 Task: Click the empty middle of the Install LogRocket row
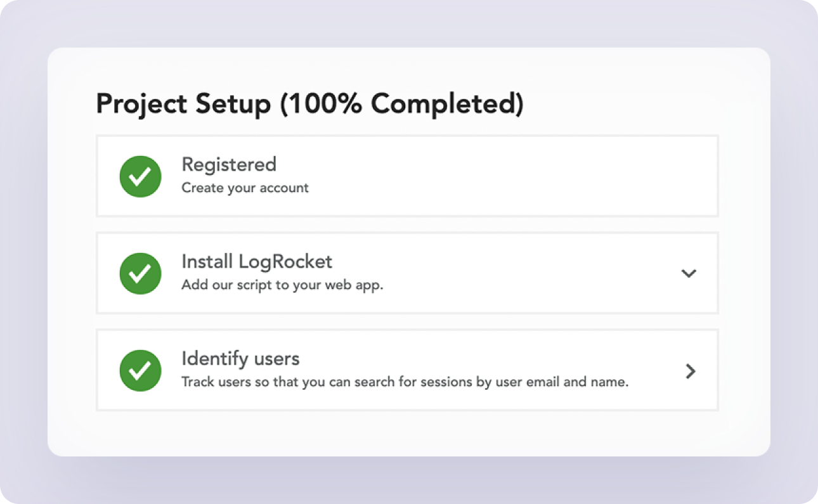(x=526, y=273)
